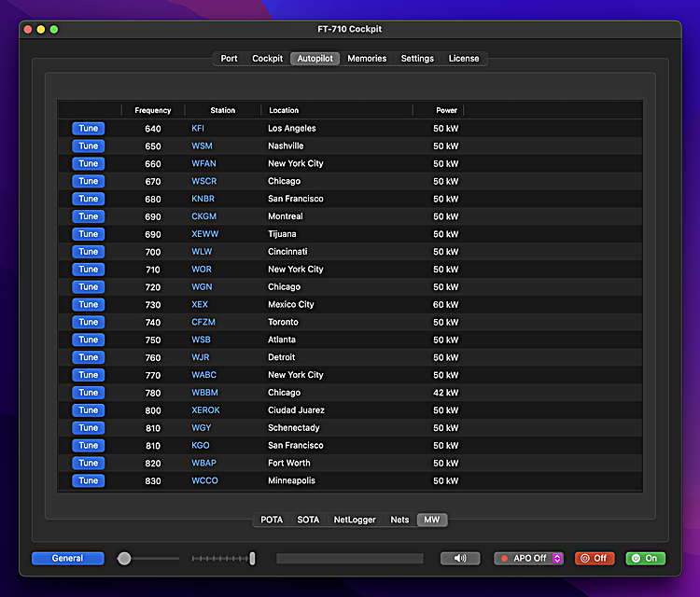
Task: Tune to WBAP Fort Worth
Action: click(x=89, y=464)
